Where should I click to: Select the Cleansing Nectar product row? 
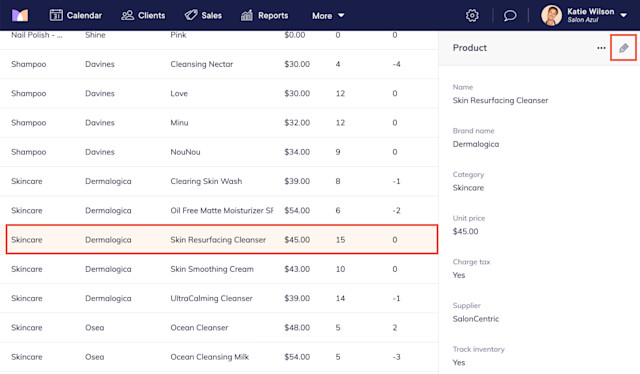pos(219,64)
